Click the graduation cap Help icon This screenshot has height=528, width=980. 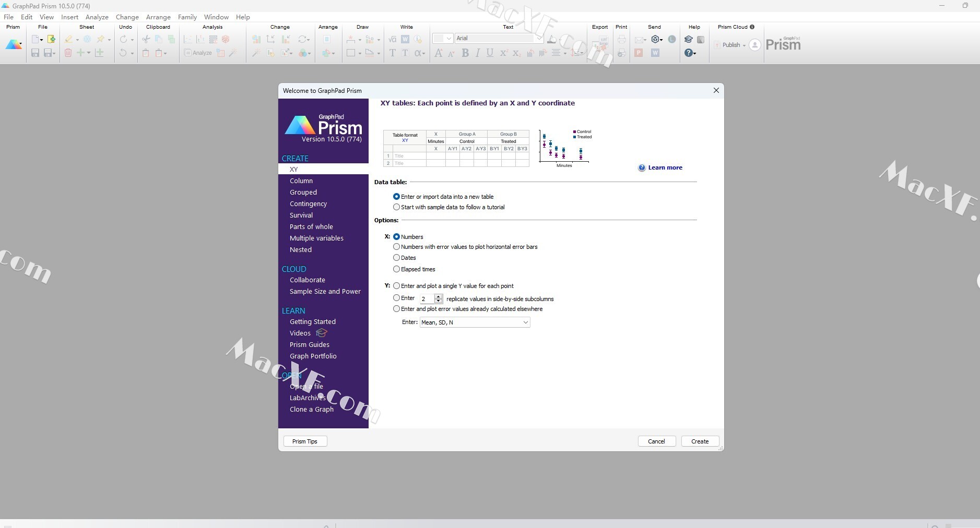[689, 39]
